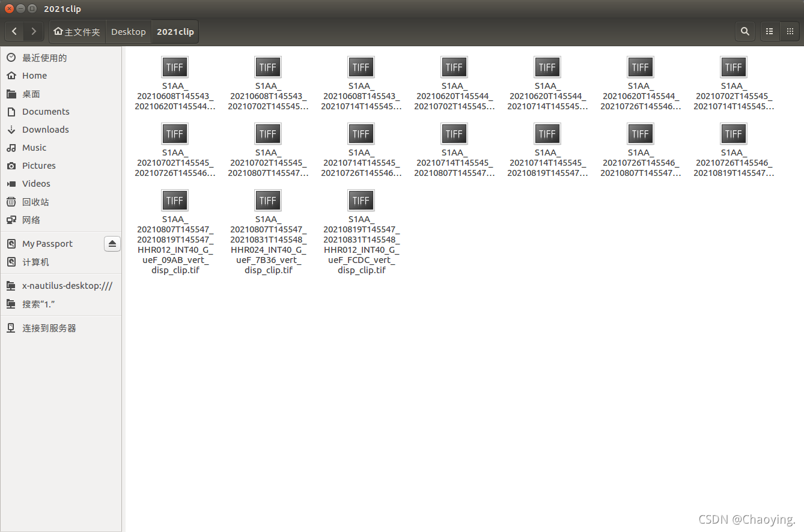Viewport: 804px width, 532px height.
Task: Open Home in the sidebar
Action: (x=61, y=76)
